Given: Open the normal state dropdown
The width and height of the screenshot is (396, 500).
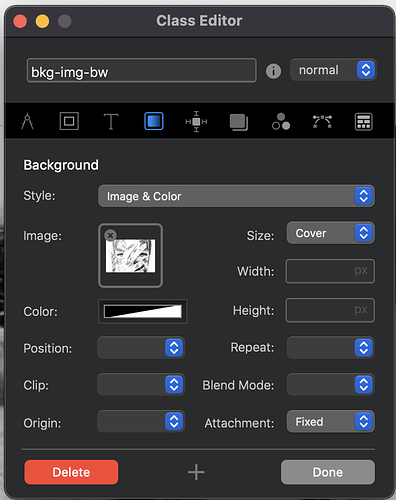Looking at the screenshot, I should point(333,70).
